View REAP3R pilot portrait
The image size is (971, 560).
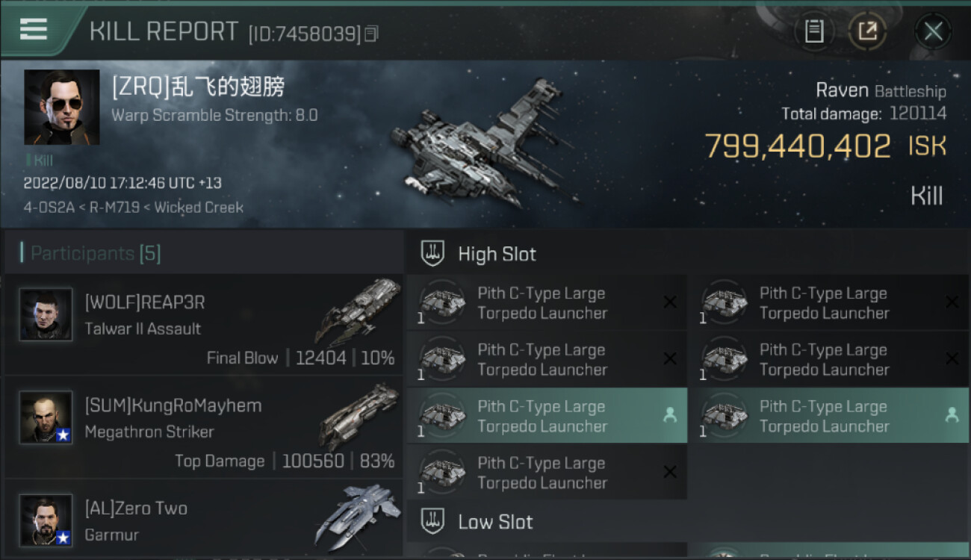(46, 314)
